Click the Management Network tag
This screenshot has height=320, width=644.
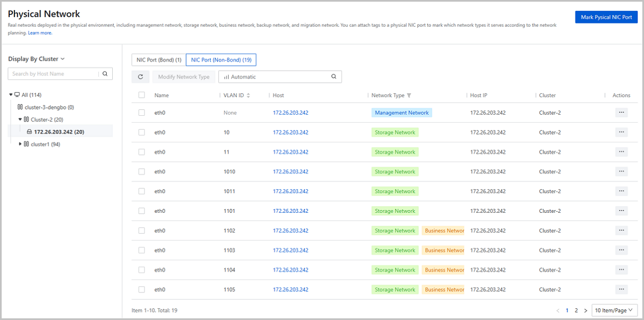click(401, 113)
